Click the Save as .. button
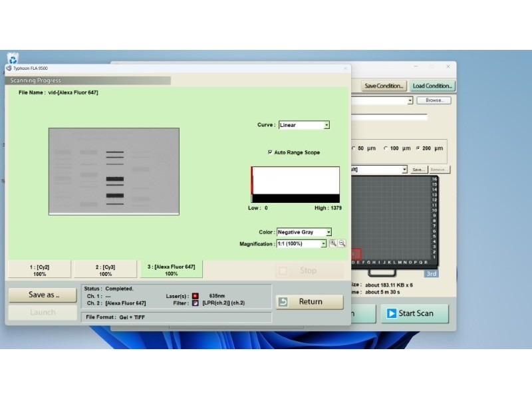 click(x=43, y=295)
